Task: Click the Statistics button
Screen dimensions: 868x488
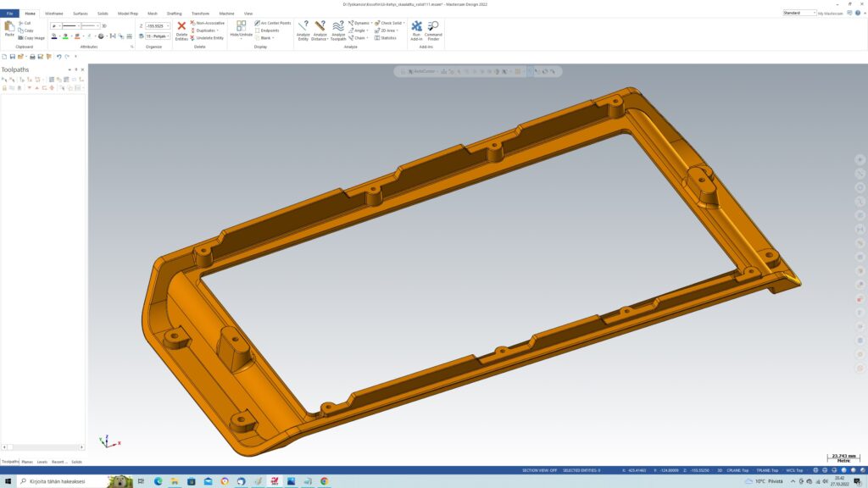Action: coord(387,38)
